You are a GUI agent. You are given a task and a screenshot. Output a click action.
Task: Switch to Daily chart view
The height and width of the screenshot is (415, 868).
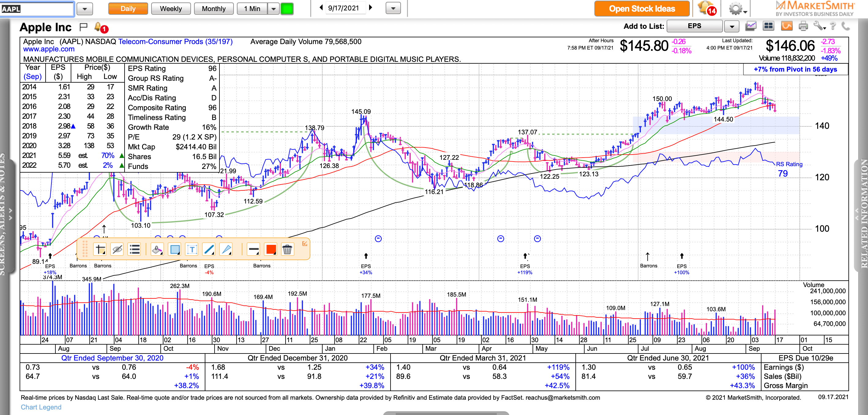tap(128, 9)
